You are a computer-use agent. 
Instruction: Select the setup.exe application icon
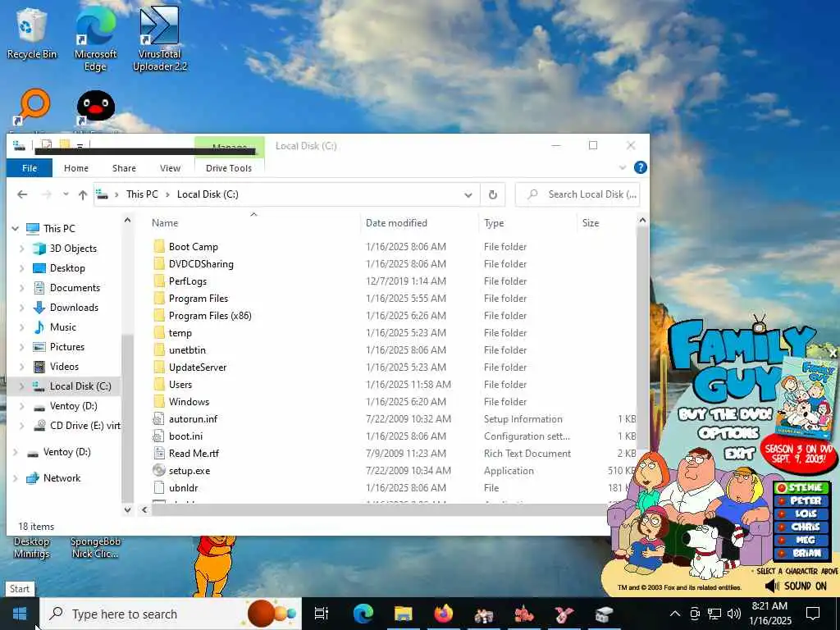point(159,470)
